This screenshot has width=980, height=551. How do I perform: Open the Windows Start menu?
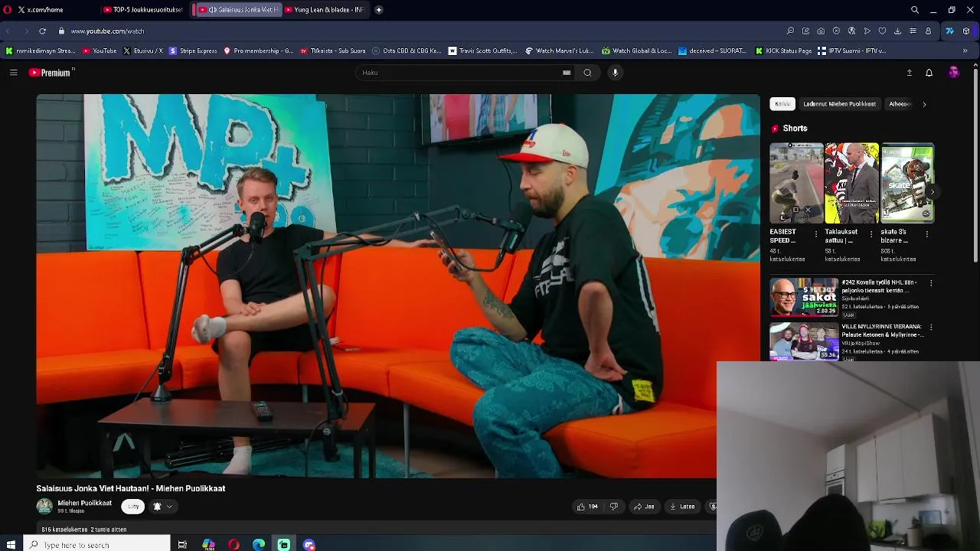[11, 545]
